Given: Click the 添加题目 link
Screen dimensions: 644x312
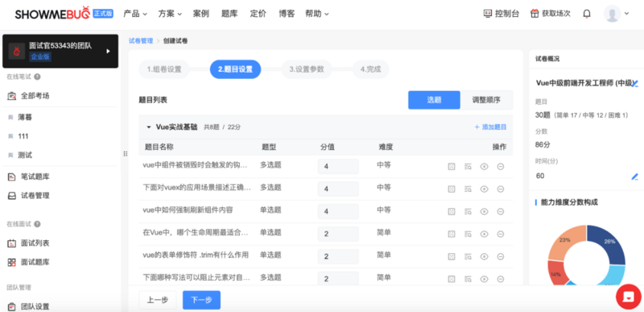Looking at the screenshot, I should click(490, 127).
